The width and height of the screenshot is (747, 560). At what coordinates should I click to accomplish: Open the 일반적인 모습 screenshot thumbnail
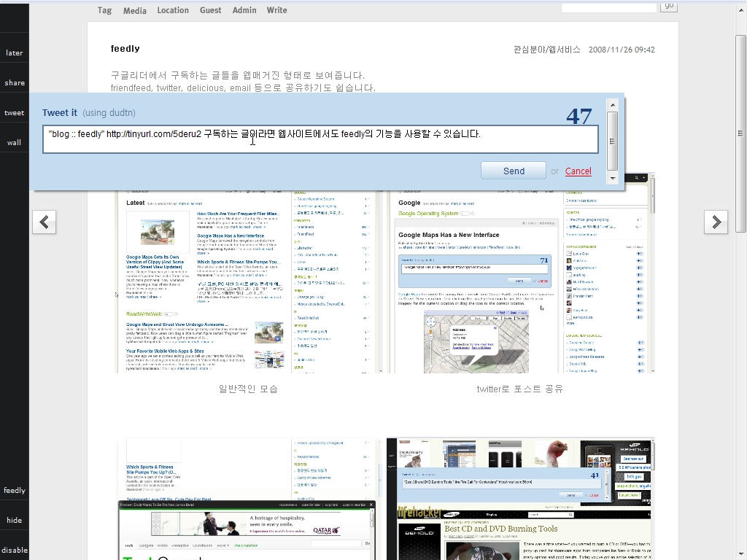(x=248, y=281)
